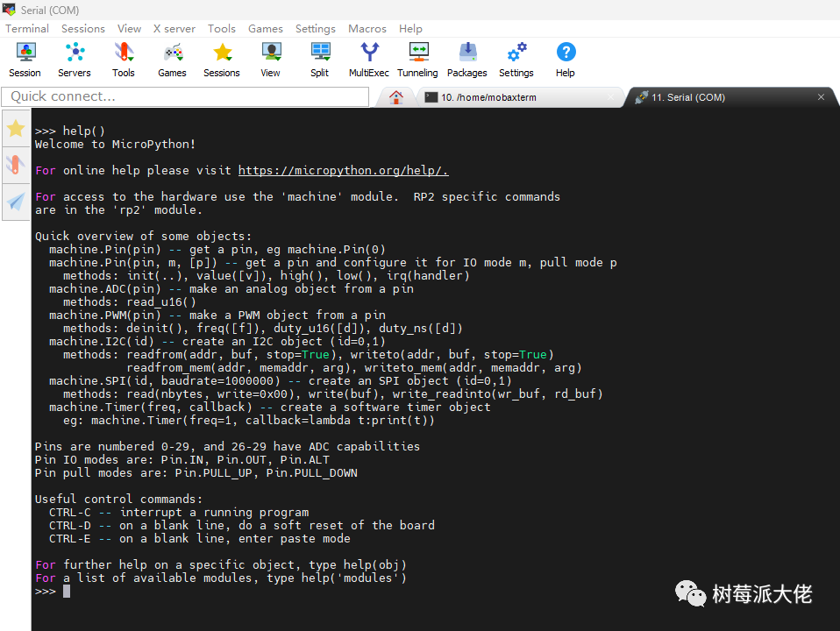Click the 'machine.ADC(pin)' line
840x631 pixels.
pyautogui.click(x=231, y=288)
